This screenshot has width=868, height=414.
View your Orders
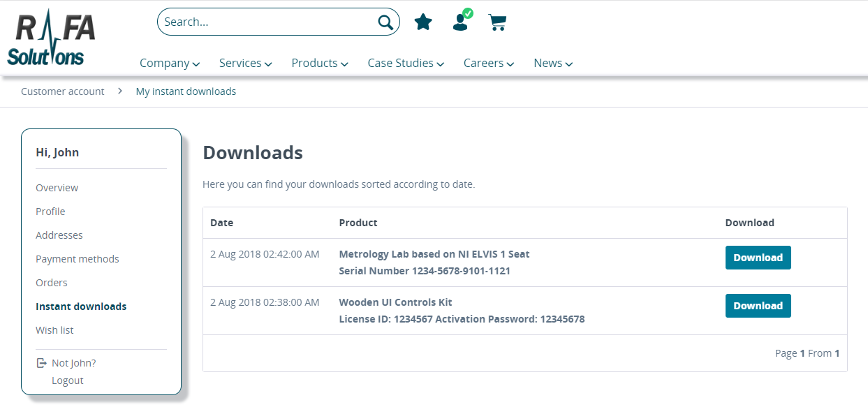(51, 282)
